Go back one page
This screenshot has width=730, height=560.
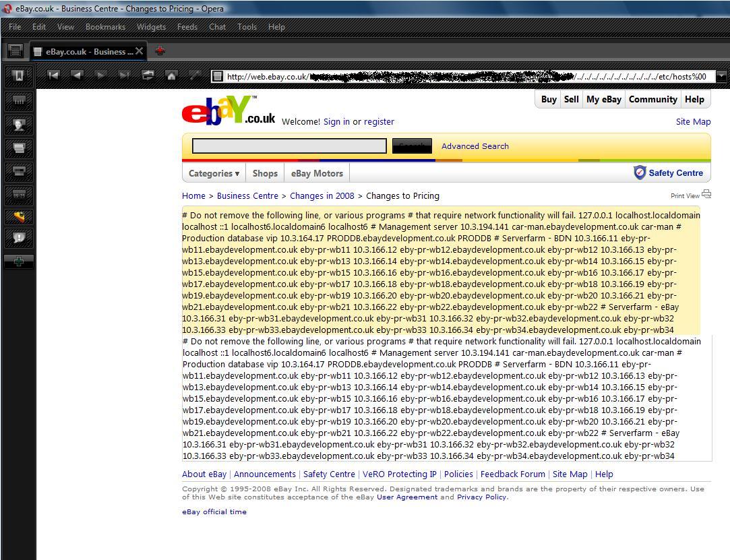click(77, 75)
